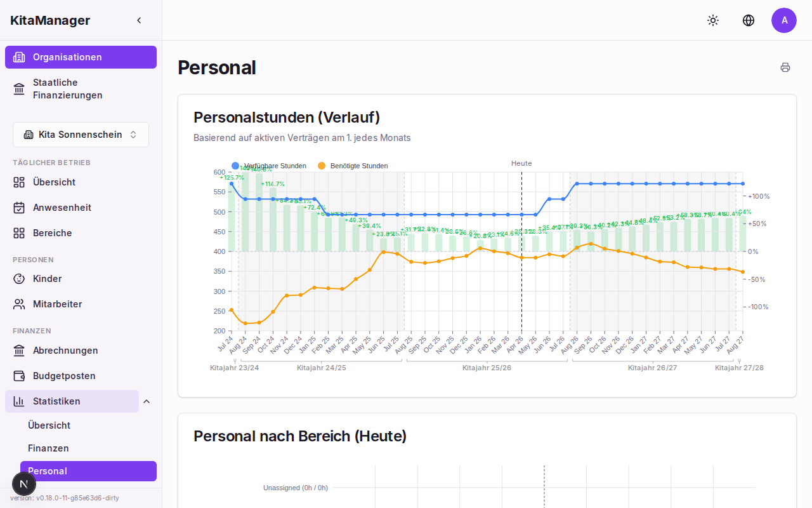Select the Anwesenheit sidebar icon

point(19,208)
